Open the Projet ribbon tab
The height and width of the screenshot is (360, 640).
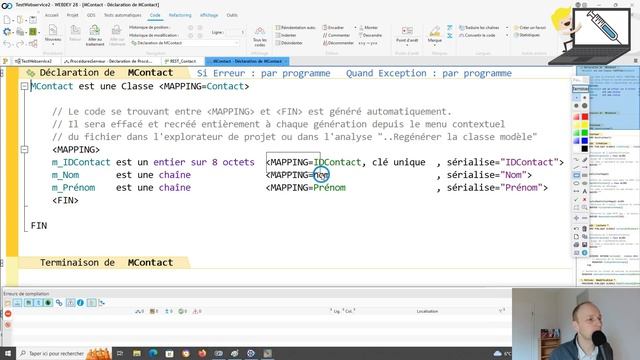tap(72, 15)
